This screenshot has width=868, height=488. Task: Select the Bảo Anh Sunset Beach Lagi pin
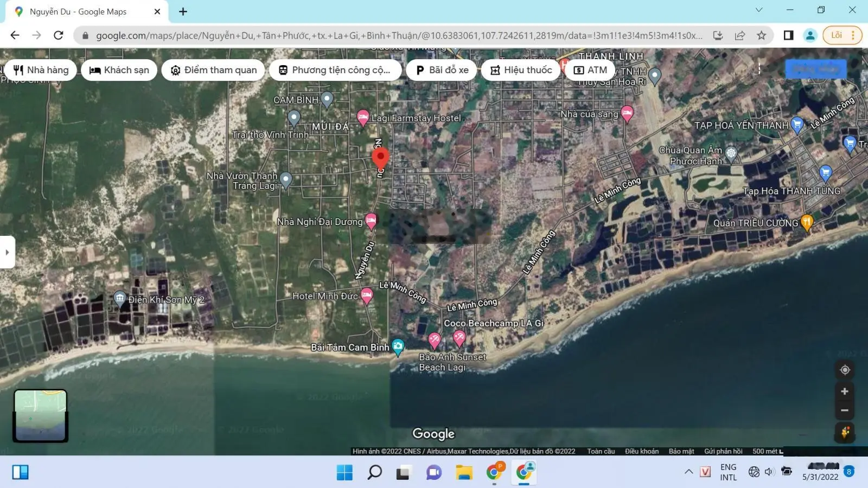(x=434, y=340)
